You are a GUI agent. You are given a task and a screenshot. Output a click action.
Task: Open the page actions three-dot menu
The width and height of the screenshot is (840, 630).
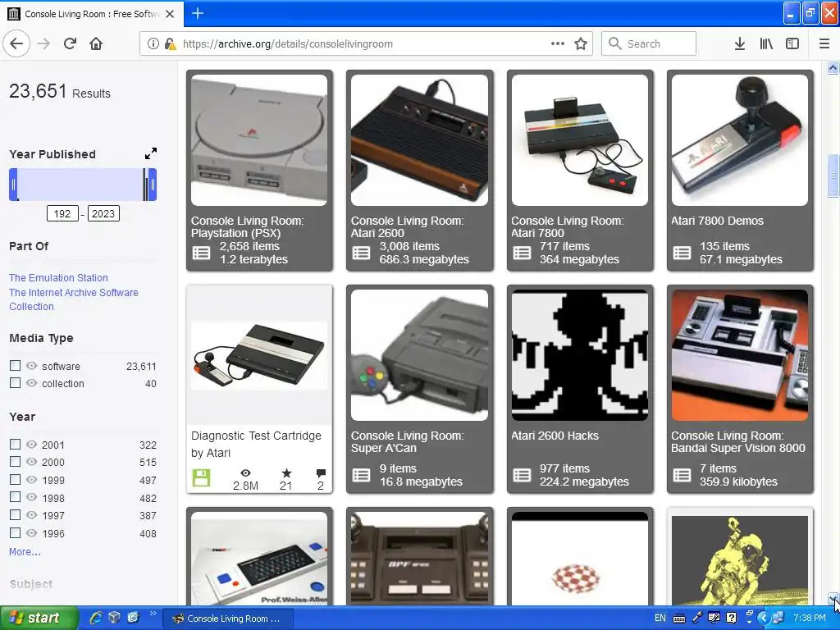(558, 44)
